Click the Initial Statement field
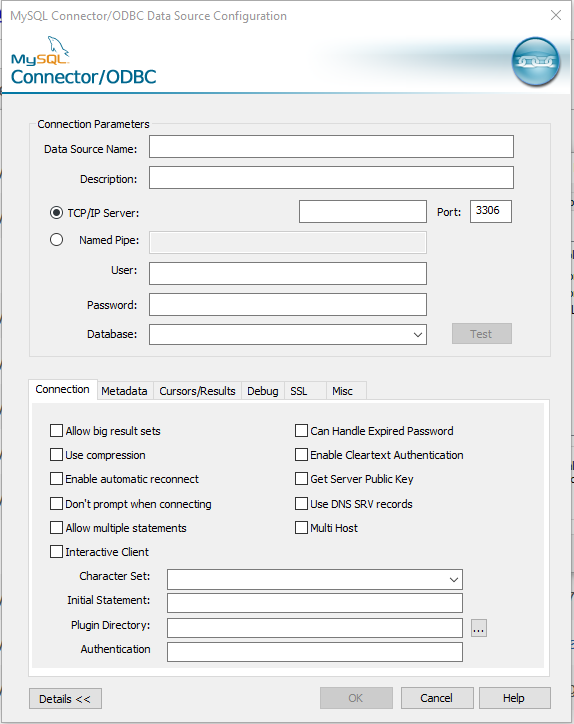This screenshot has width=574, height=724. [x=314, y=603]
